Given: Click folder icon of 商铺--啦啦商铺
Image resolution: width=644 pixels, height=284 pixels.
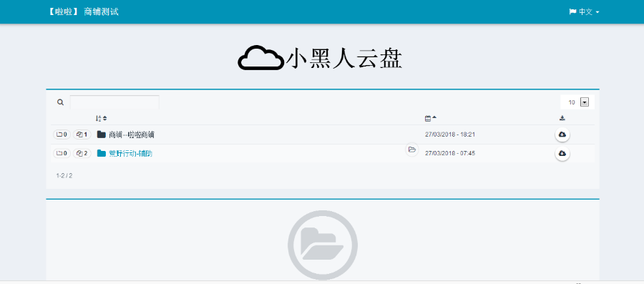Looking at the screenshot, I should (102, 134).
